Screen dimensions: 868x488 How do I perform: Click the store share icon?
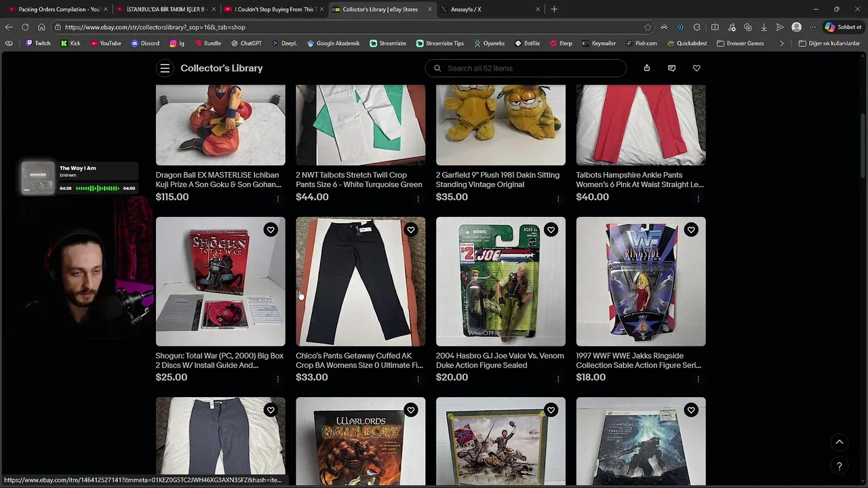click(x=647, y=68)
